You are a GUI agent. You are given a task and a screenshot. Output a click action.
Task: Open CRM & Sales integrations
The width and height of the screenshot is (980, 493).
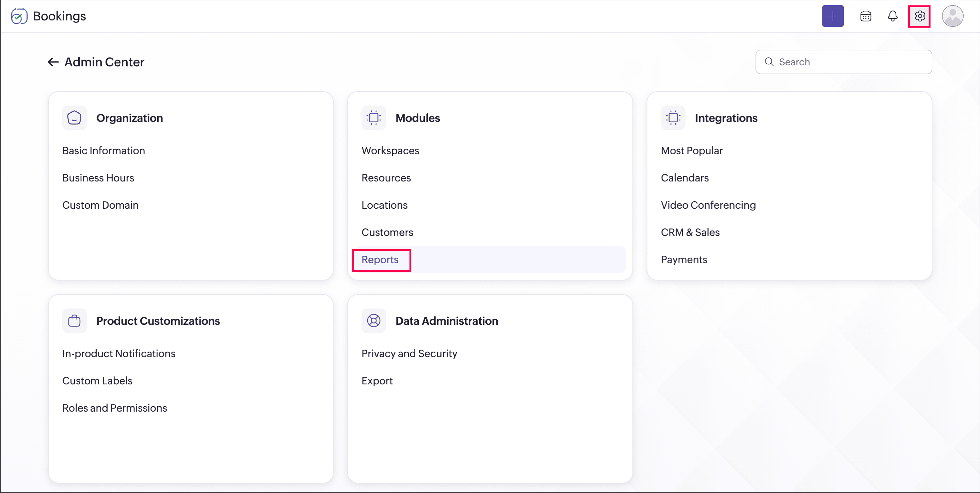coord(690,232)
